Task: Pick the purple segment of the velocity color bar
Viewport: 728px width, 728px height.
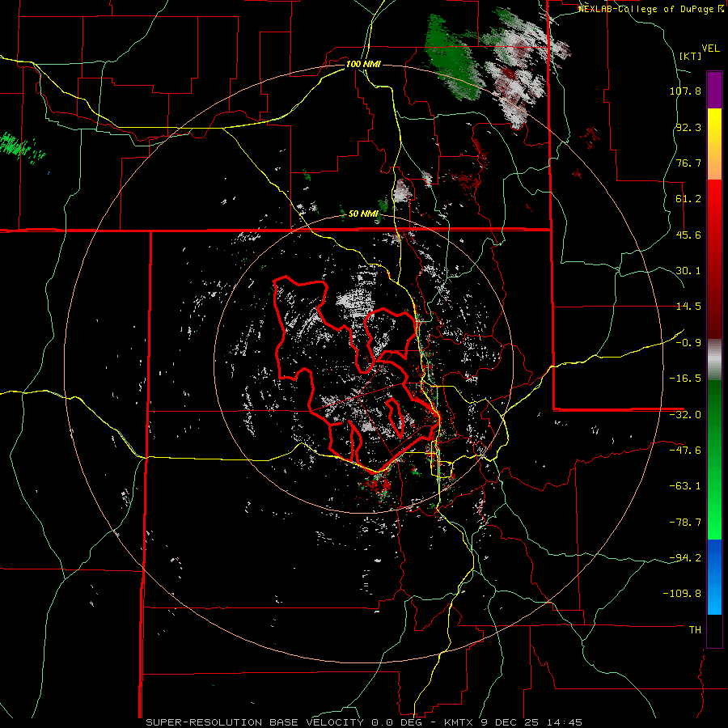Action: coord(714,90)
